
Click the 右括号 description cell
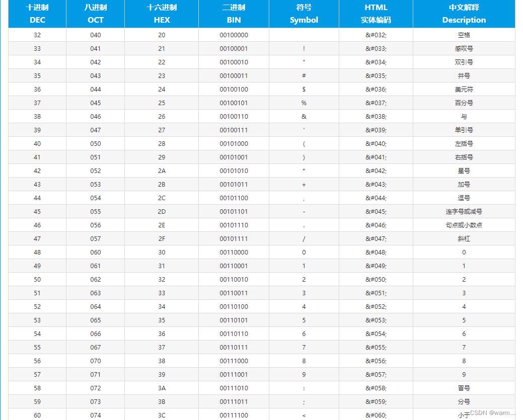(464, 157)
